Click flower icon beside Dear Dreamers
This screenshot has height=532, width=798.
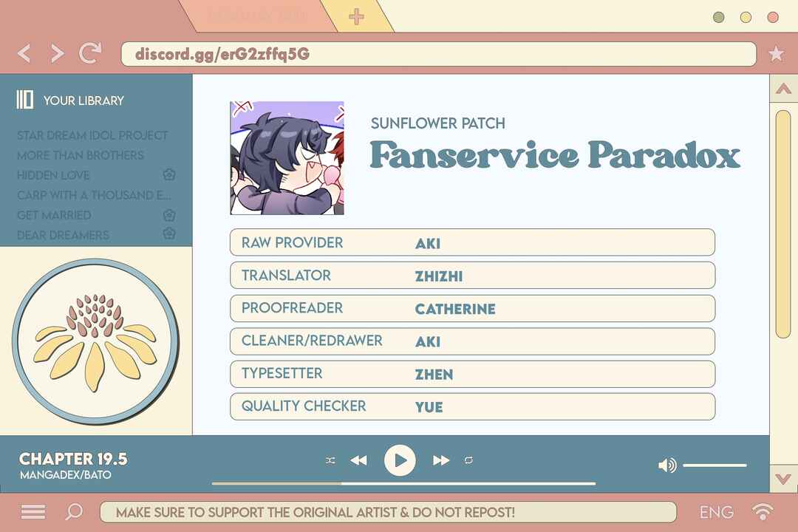(x=169, y=233)
